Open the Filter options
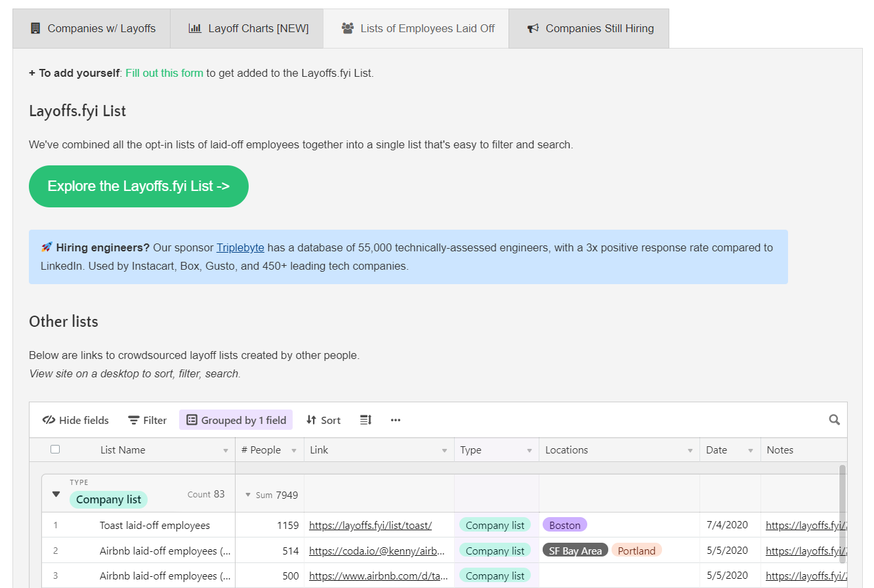 click(x=147, y=420)
